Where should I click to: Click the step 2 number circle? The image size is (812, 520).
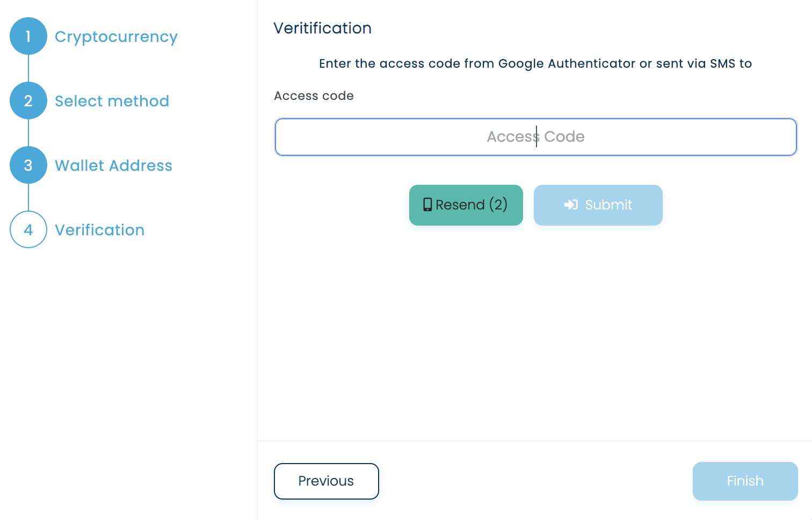pos(28,100)
